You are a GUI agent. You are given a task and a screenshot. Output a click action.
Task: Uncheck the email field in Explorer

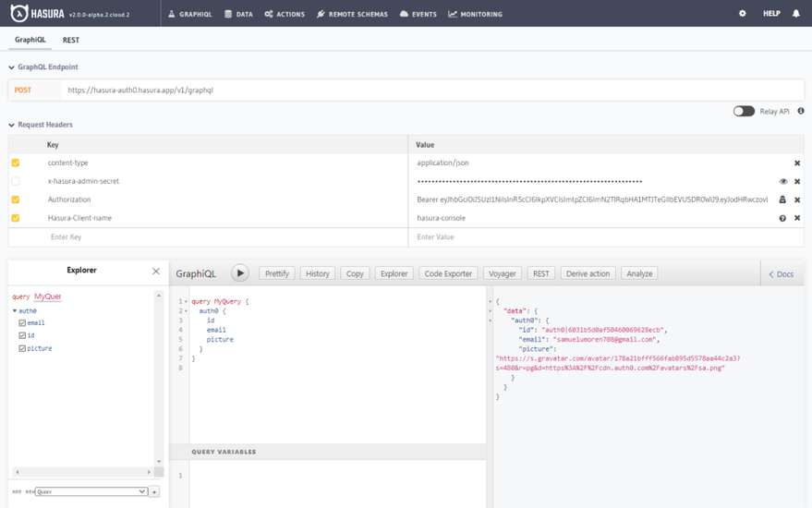coord(22,322)
